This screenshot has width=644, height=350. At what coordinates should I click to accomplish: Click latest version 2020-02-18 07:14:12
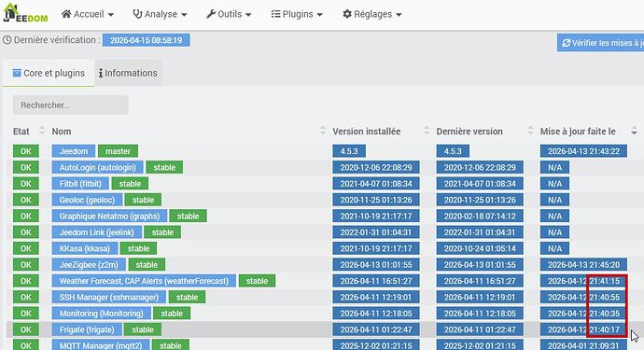tap(480, 217)
